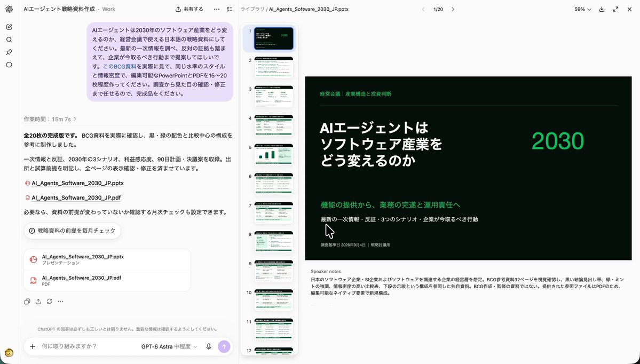Open the inline AI_Agents_Software_2030_JP.pptx link
The width and height of the screenshot is (640, 364).
77,183
